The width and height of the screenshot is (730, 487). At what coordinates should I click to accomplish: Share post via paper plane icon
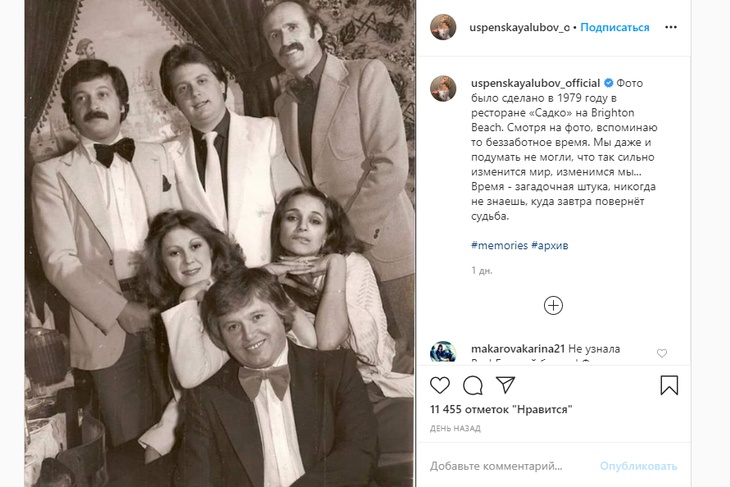pyautogui.click(x=506, y=384)
